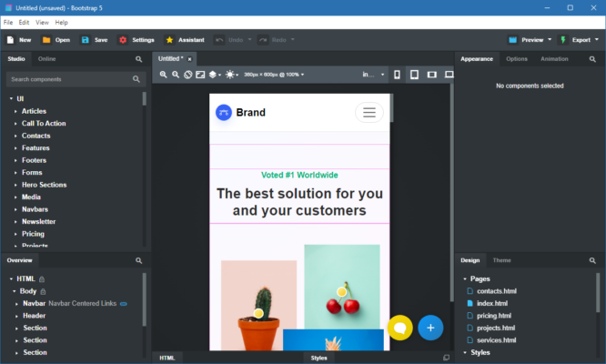Expand the Articles component group
This screenshot has width=606, height=364.
click(x=15, y=111)
